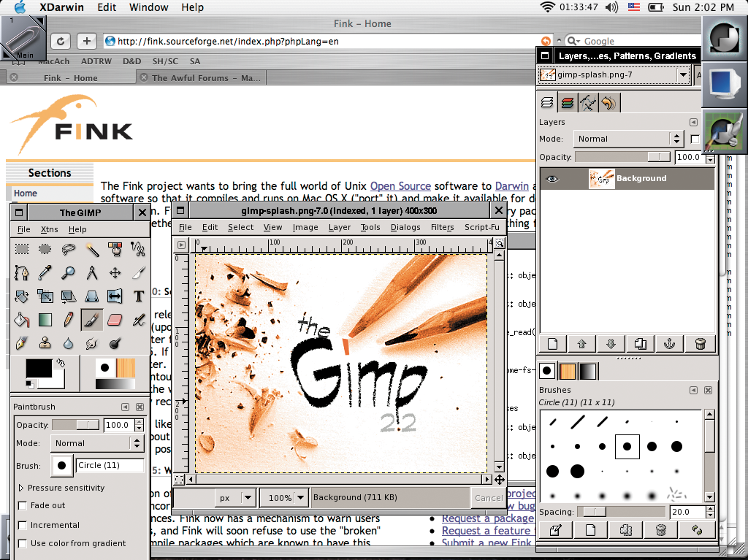The height and width of the screenshot is (560, 748).
Task: Open the Brushes tab menu arrow button
Action: (x=694, y=390)
